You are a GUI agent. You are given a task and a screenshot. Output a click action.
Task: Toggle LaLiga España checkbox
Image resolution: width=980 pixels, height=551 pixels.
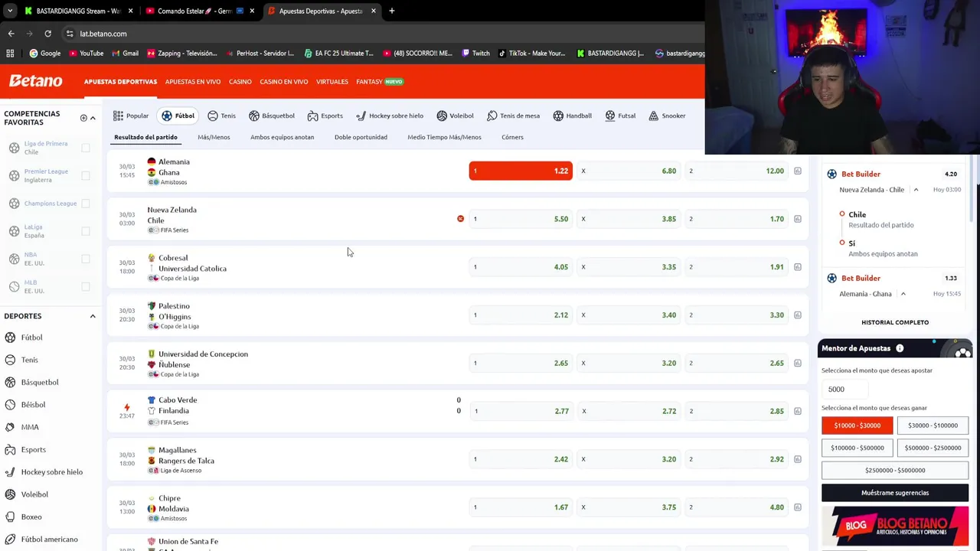tap(86, 231)
